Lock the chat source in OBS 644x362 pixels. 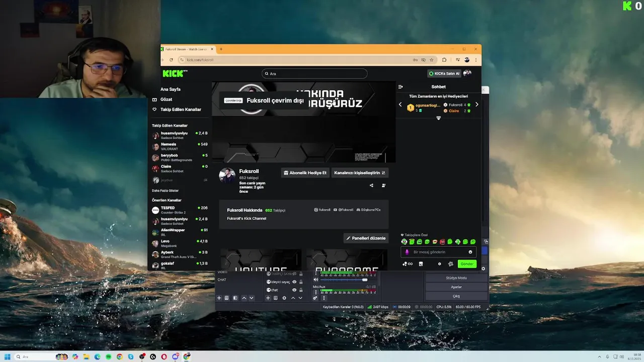301,290
